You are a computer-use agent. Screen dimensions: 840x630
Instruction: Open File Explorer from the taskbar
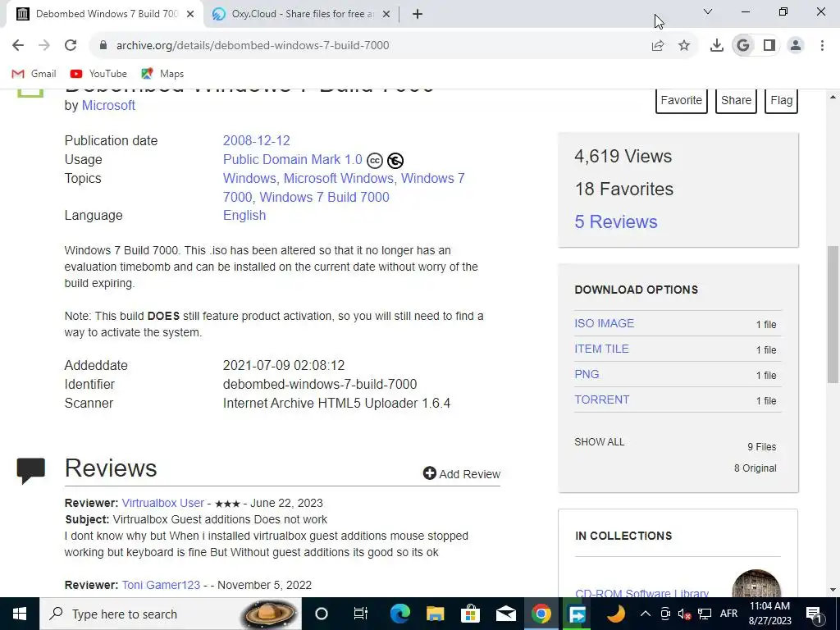pos(435,614)
